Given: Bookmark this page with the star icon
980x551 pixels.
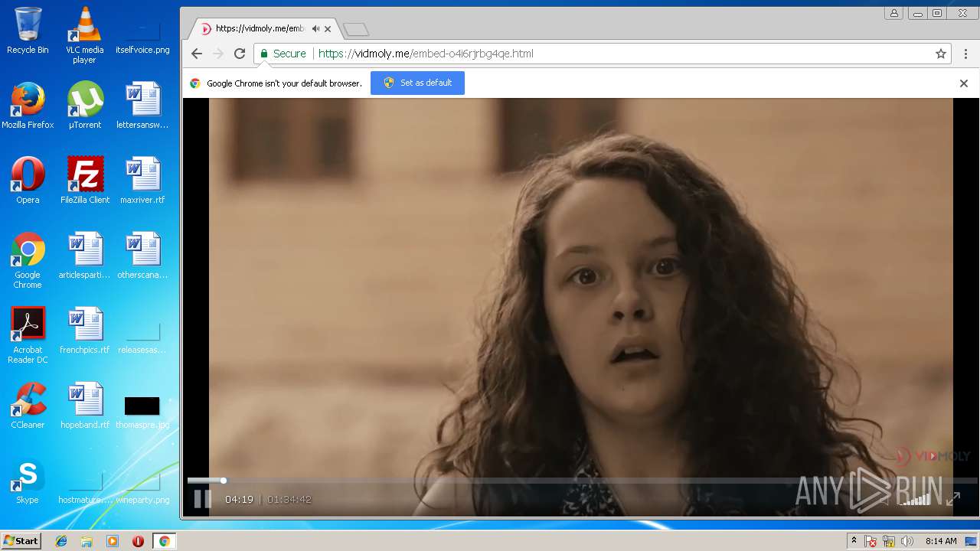Looking at the screenshot, I should (941, 54).
